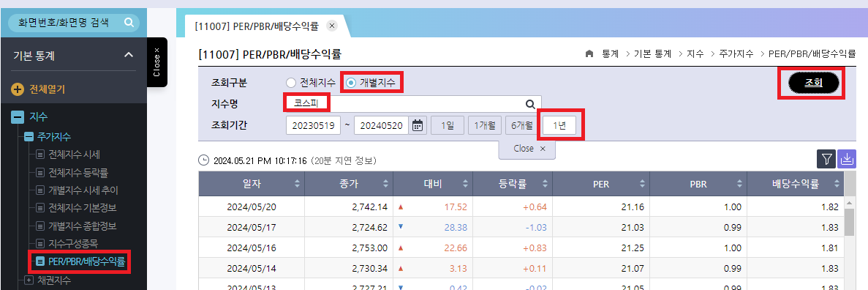The image size is (868, 290).
Task: Set period to 1개월
Action: click(x=484, y=125)
